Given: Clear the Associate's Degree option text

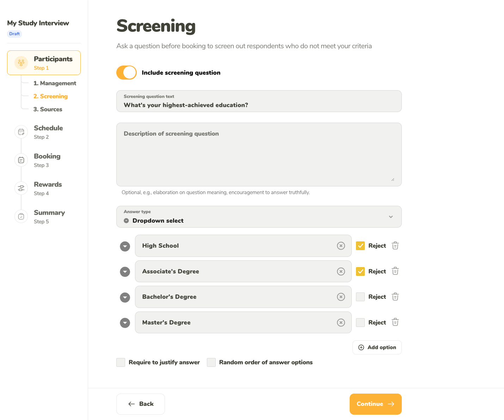Looking at the screenshot, I should point(341,271).
